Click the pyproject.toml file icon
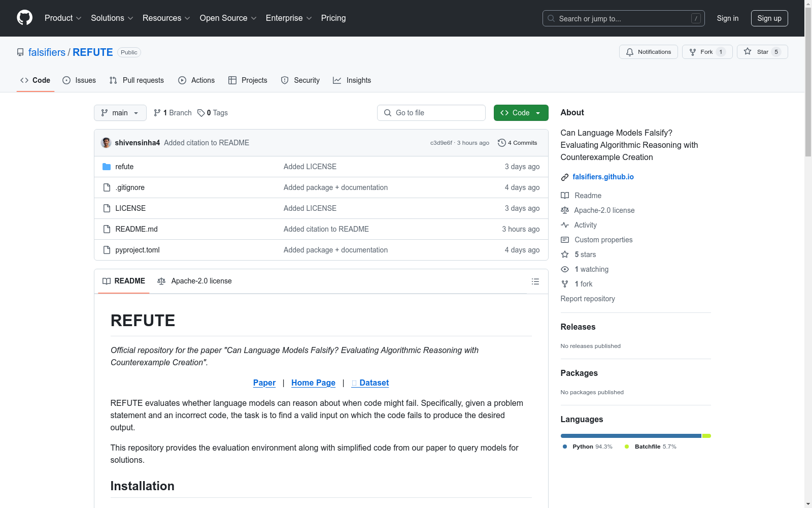The width and height of the screenshot is (812, 508). (x=107, y=250)
